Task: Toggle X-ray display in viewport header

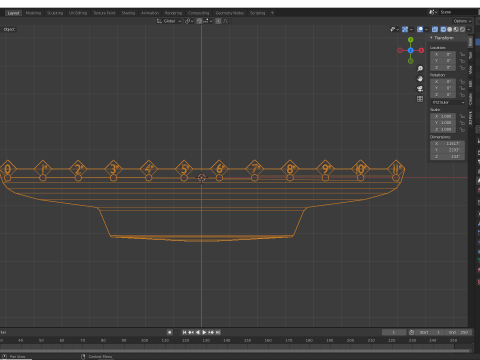Action: click(435, 29)
